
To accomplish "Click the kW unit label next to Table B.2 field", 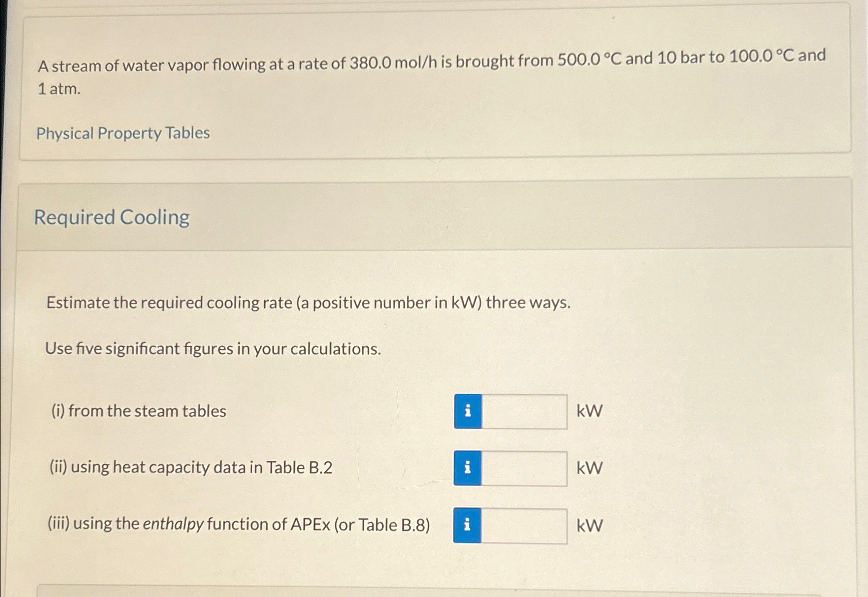I will (589, 469).
